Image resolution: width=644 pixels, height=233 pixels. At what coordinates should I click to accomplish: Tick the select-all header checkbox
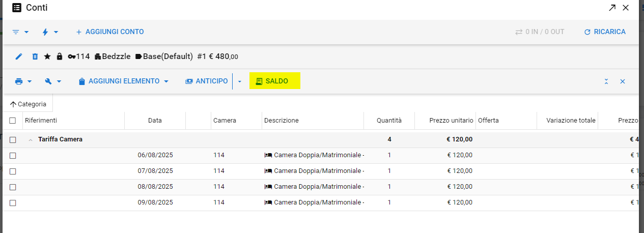click(x=13, y=121)
